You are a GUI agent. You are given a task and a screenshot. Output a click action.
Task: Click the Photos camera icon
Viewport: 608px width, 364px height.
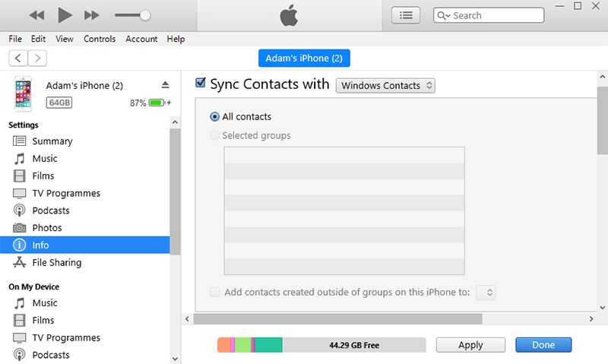pyautogui.click(x=20, y=227)
